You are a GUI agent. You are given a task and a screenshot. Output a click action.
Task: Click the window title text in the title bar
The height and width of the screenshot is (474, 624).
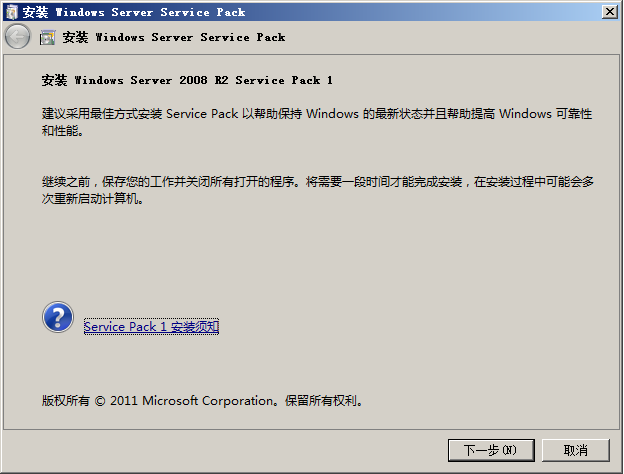(x=134, y=12)
